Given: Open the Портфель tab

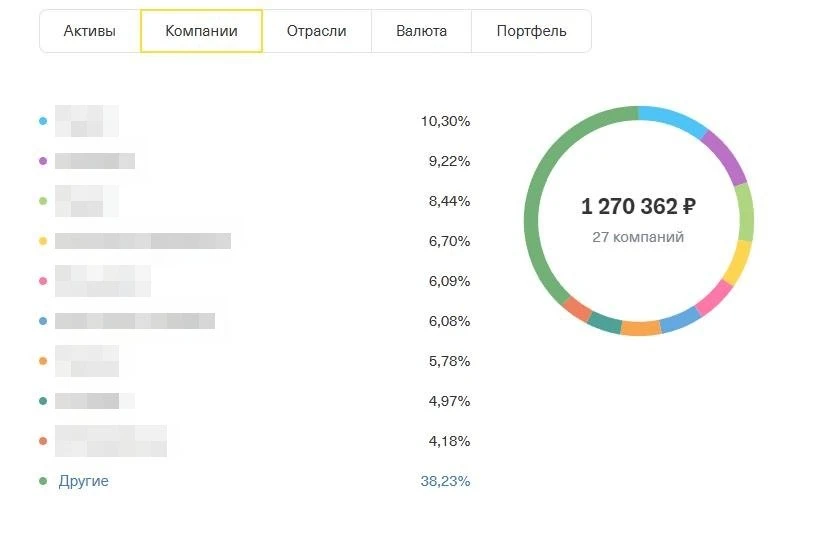Looking at the screenshot, I should [x=531, y=31].
